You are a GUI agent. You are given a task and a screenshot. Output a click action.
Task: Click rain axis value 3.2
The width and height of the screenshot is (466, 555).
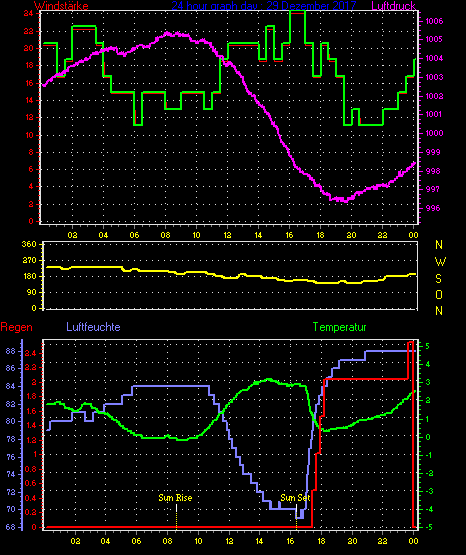click(x=30, y=368)
